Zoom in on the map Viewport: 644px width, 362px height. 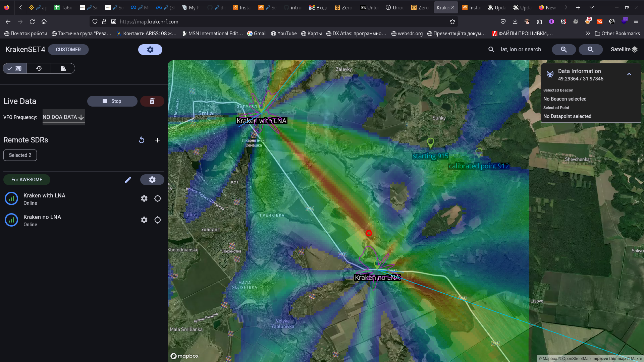point(564,50)
